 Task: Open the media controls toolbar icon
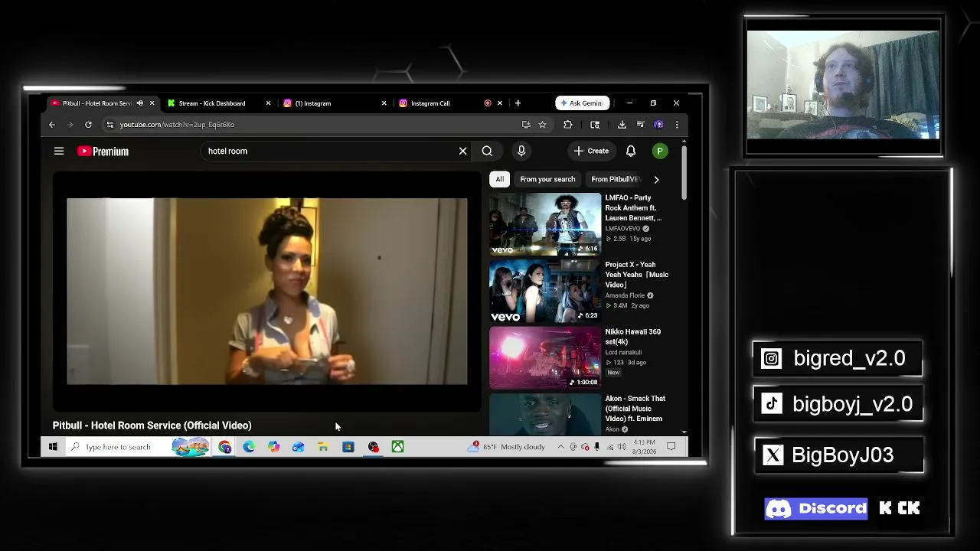(x=640, y=125)
